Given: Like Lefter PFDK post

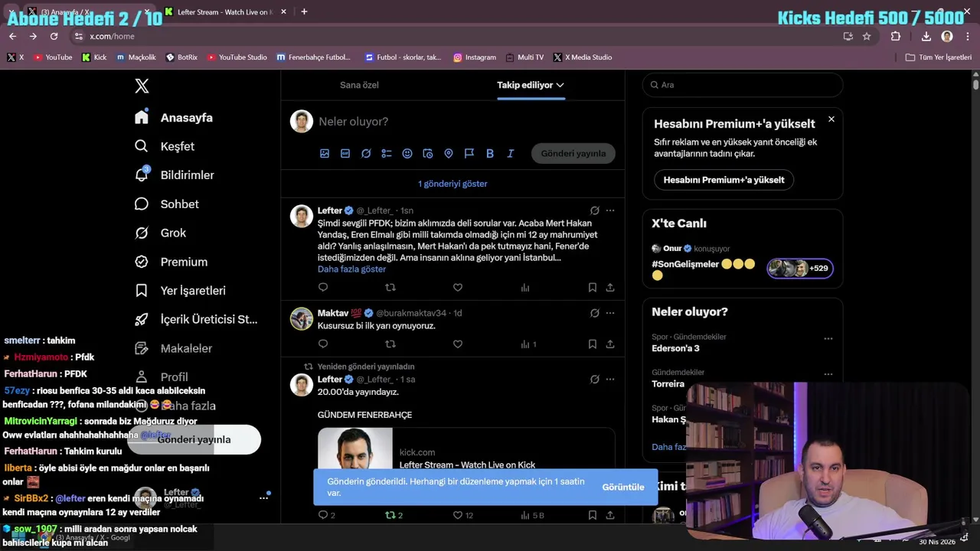Looking at the screenshot, I should point(458,288).
